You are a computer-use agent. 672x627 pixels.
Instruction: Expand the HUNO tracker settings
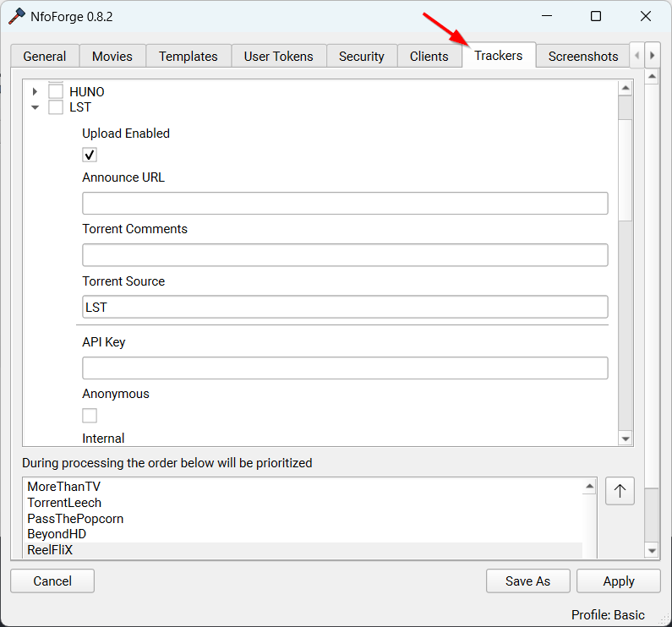pyautogui.click(x=36, y=91)
